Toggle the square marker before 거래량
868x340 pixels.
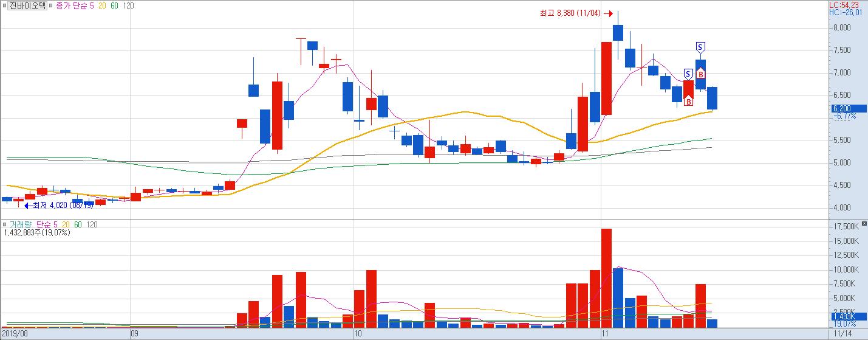[4, 224]
